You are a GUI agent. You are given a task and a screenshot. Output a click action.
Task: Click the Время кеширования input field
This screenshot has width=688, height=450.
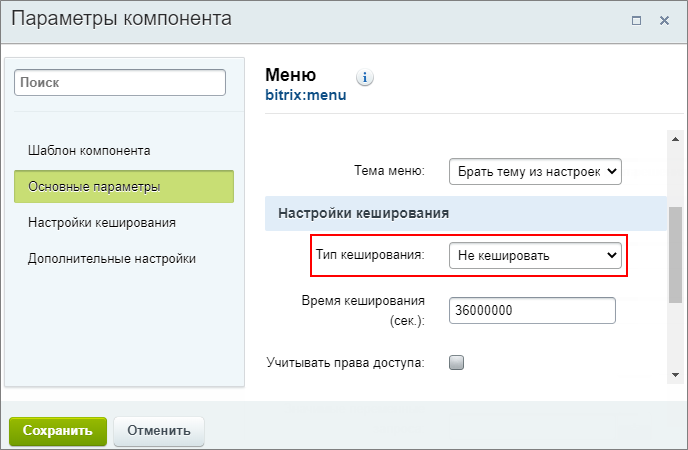tap(532, 311)
